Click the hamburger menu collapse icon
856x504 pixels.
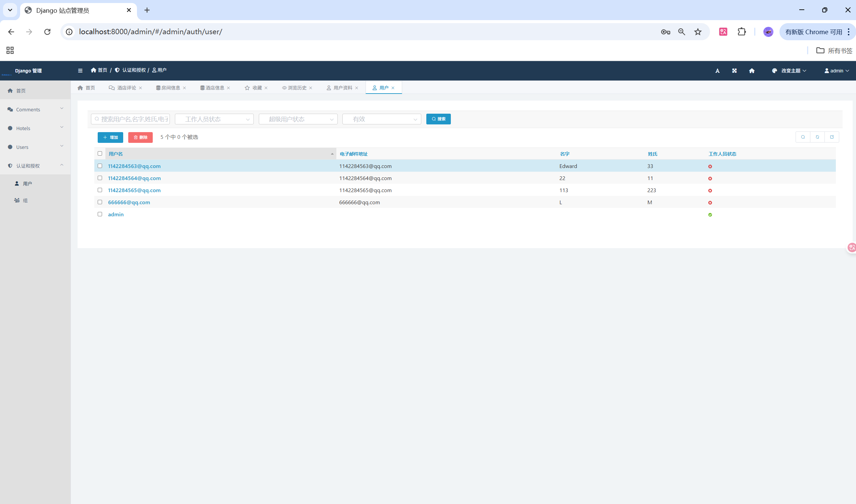(x=80, y=71)
